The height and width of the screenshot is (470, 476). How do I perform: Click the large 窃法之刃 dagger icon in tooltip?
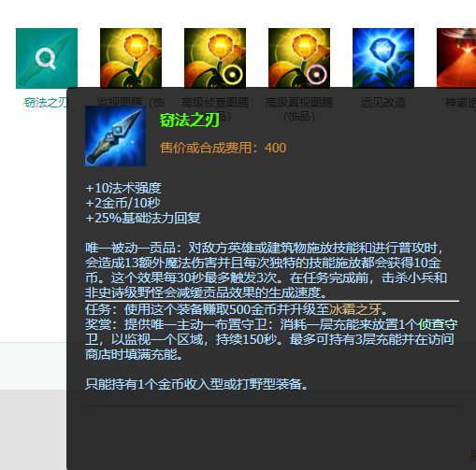(x=115, y=135)
